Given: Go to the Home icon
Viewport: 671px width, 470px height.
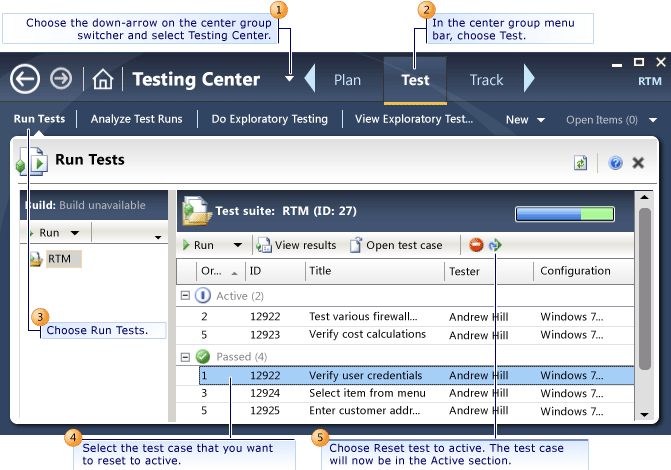Looking at the screenshot, I should pyautogui.click(x=103, y=80).
